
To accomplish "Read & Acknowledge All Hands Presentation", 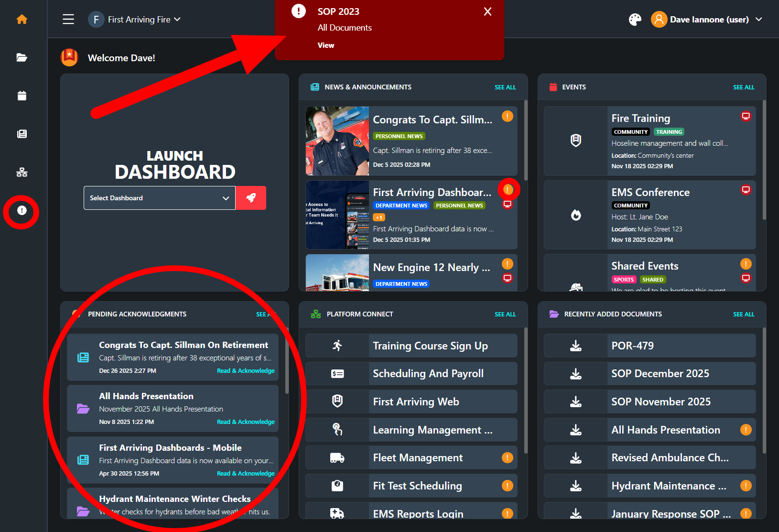I will point(246,422).
